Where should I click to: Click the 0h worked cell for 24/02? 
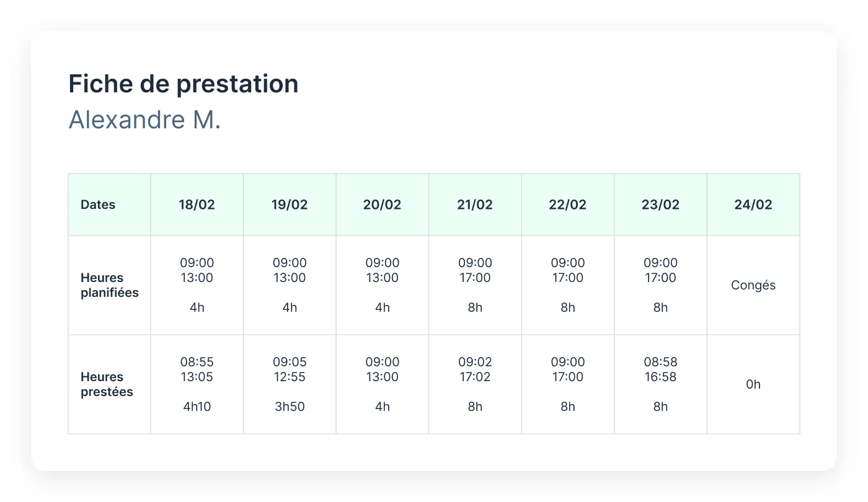753,384
